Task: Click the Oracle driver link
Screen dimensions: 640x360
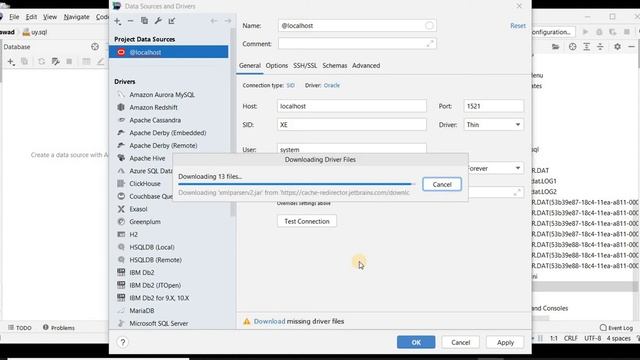Action: [x=331, y=85]
